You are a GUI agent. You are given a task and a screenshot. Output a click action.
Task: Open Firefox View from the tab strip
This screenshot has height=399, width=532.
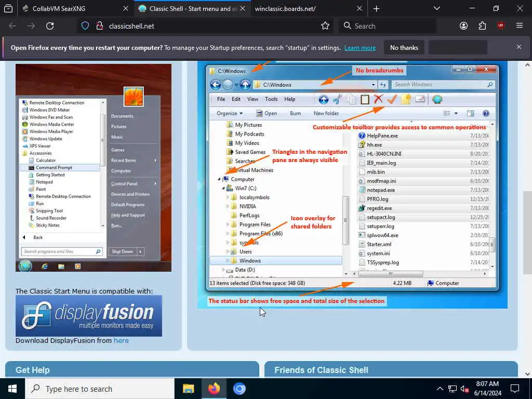8,8
